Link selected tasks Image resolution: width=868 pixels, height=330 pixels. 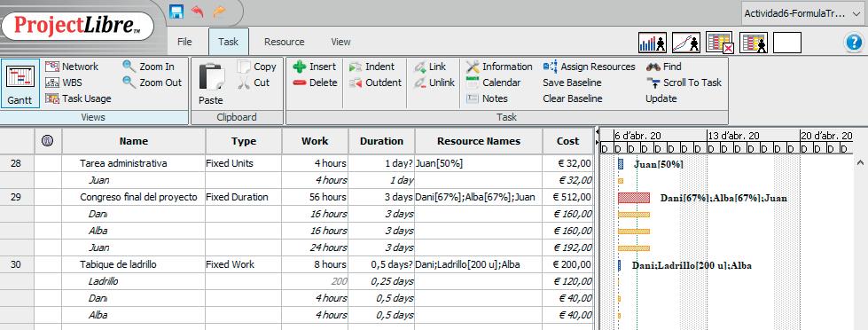(430, 67)
